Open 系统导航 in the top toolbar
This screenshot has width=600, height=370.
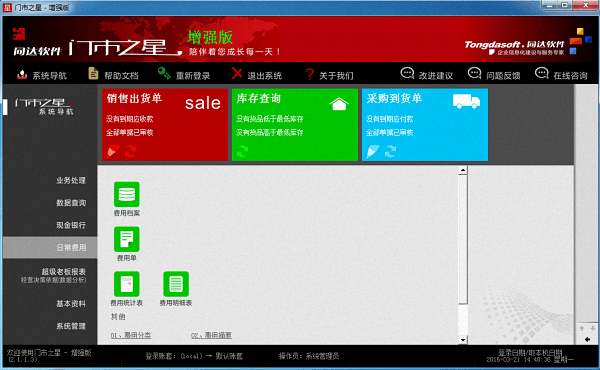click(x=42, y=75)
